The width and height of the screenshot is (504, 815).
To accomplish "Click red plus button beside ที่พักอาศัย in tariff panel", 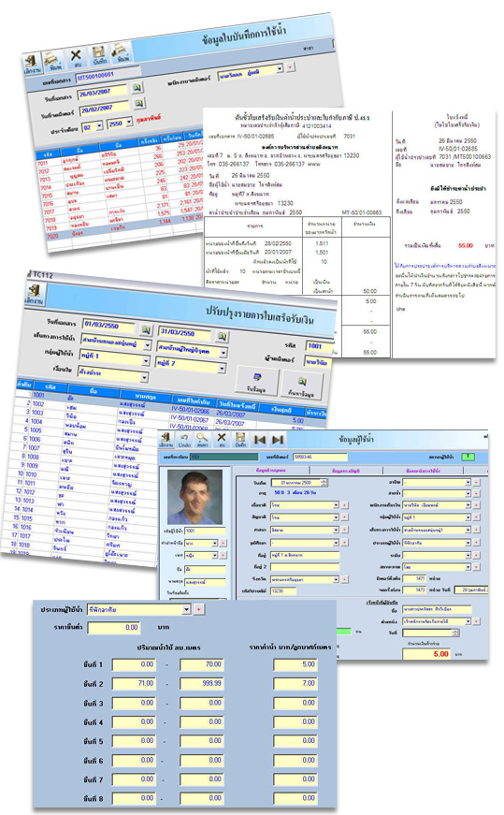I will click(198, 609).
